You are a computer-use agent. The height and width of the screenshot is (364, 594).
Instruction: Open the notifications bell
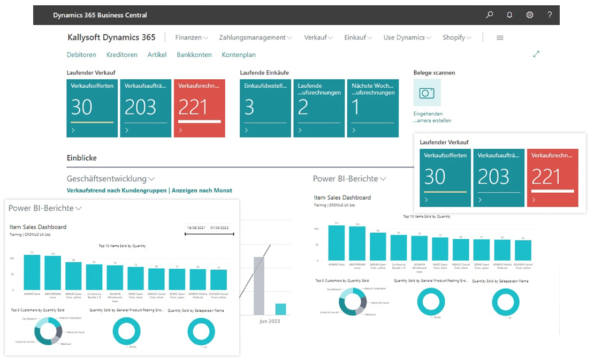(x=509, y=15)
